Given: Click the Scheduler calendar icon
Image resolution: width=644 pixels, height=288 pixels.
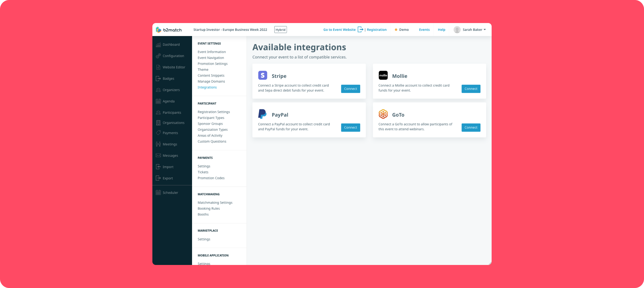Looking at the screenshot, I should [158, 193].
